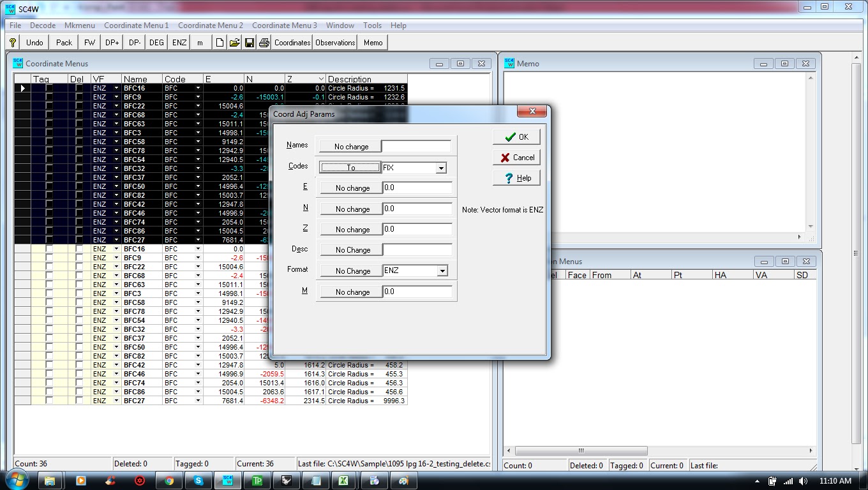The width and height of the screenshot is (868, 490).
Task: Launch Excel from the taskbar
Action: coord(344,480)
